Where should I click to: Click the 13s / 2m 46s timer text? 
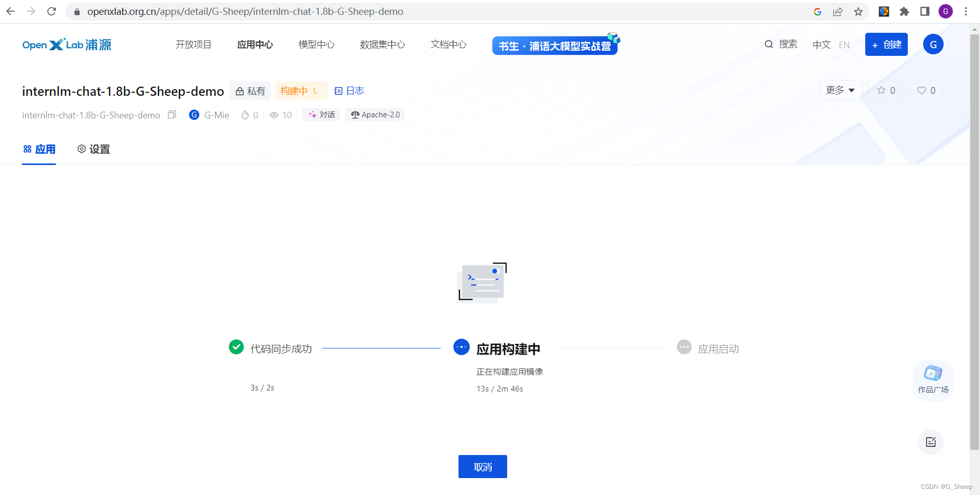(x=500, y=389)
